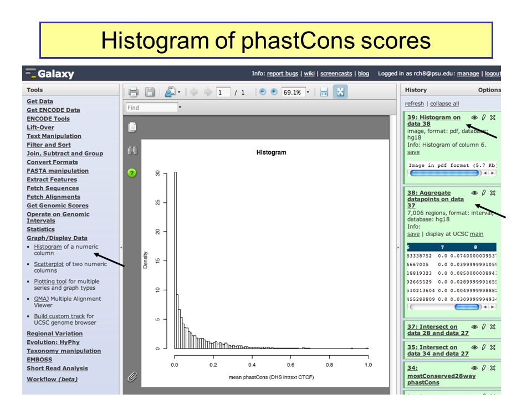Click the zoom percentage field 69.1%
Image resolution: width=532 pixels, height=399 pixels.
coord(293,93)
